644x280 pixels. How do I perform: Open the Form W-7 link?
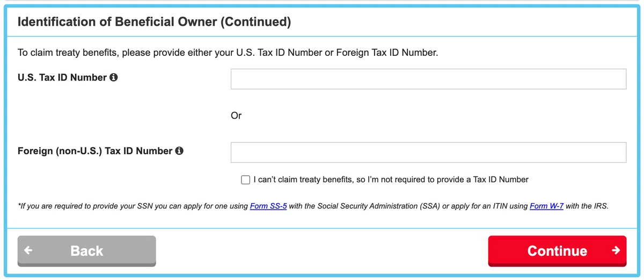[546, 206]
